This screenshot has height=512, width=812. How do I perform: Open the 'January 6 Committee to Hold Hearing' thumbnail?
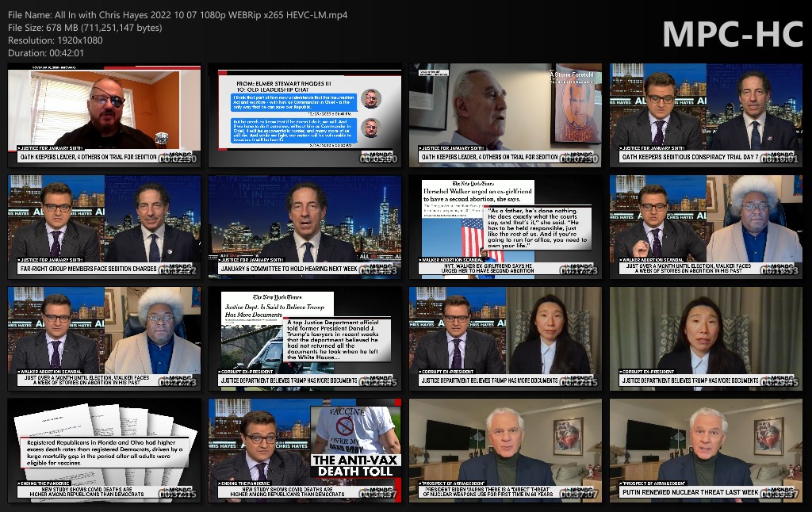305,227
